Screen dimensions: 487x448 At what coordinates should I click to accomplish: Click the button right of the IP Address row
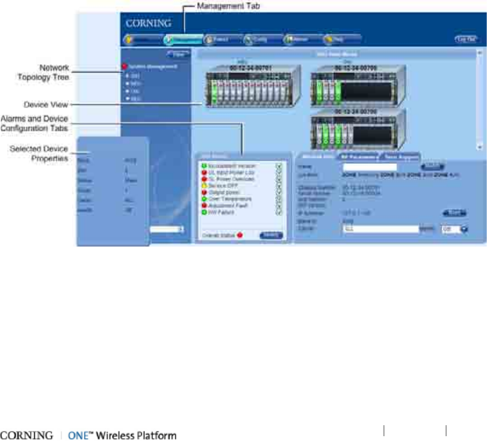click(454, 213)
